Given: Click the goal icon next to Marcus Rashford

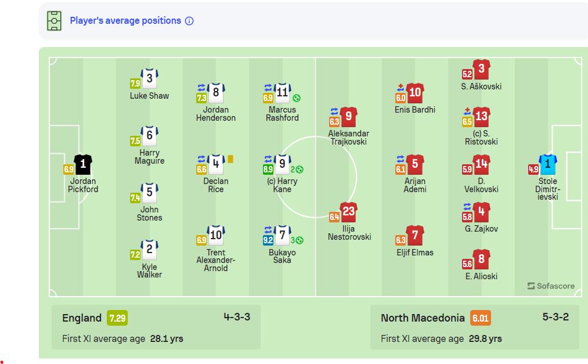Looking at the screenshot, I should tap(297, 98).
